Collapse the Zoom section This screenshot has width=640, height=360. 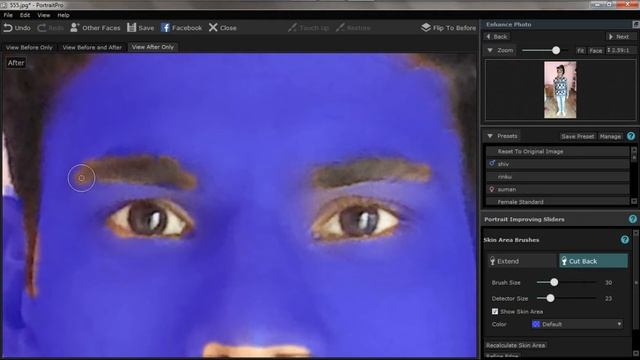click(490, 50)
